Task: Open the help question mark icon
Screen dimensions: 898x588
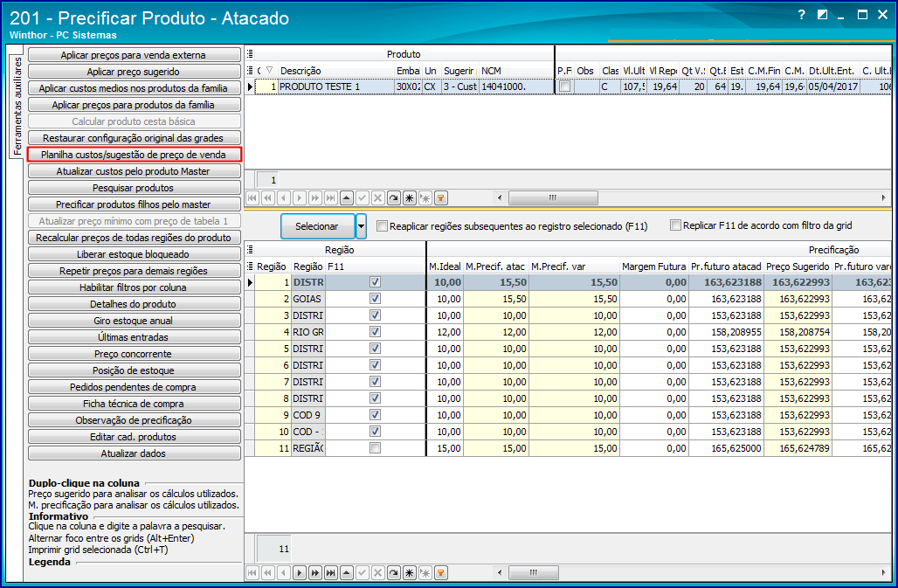Action: (x=802, y=15)
